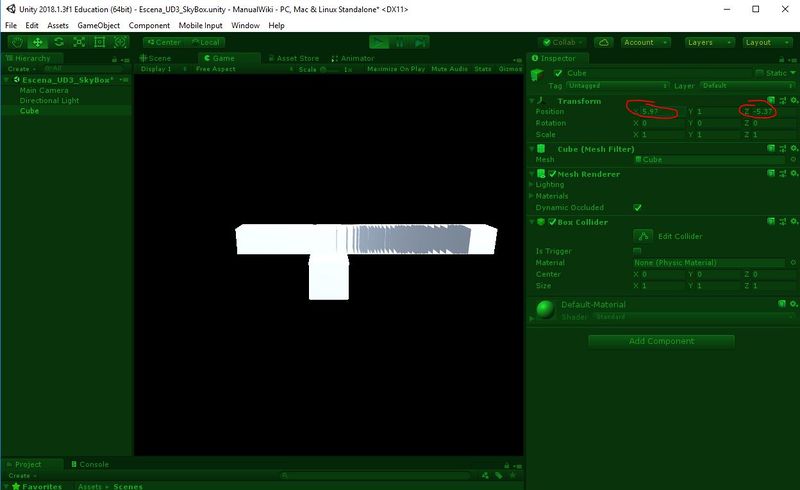
Task: Open the Layout dropdown
Action: (x=767, y=42)
